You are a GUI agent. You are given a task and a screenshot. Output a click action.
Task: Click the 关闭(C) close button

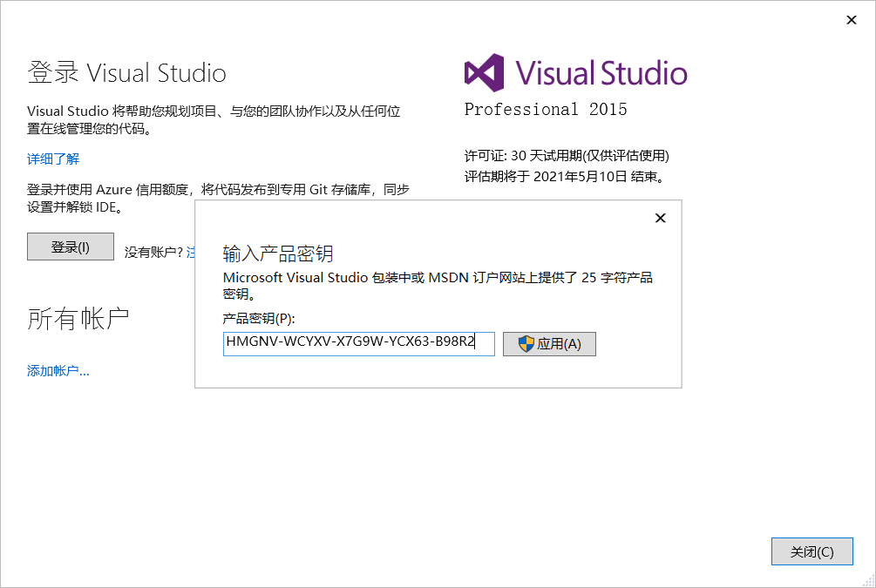[811, 551]
